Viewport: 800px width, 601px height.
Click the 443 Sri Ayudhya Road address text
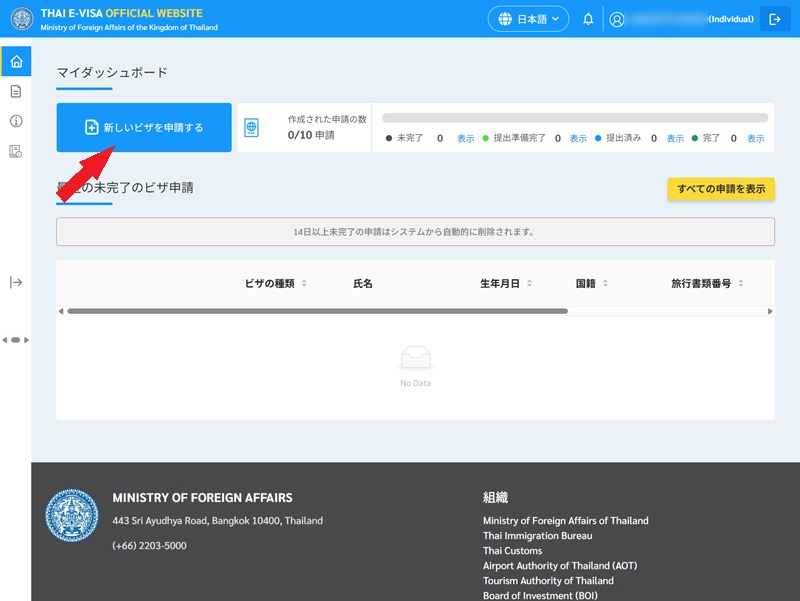coord(217,521)
